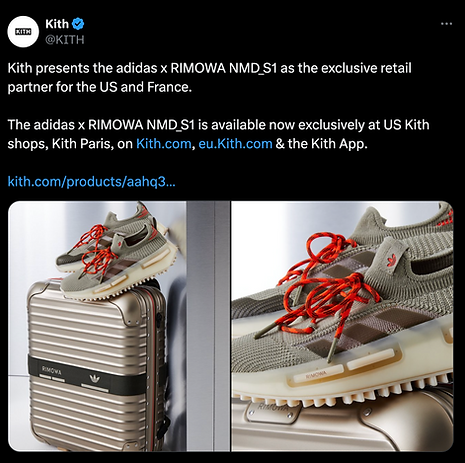Open the Kith display name
This screenshot has height=463, width=465.
[57, 24]
